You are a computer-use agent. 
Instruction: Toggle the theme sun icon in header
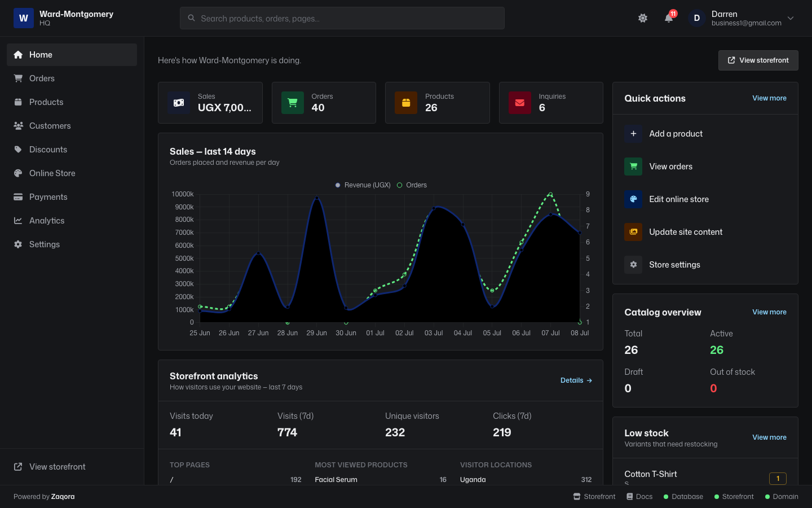pos(643,18)
